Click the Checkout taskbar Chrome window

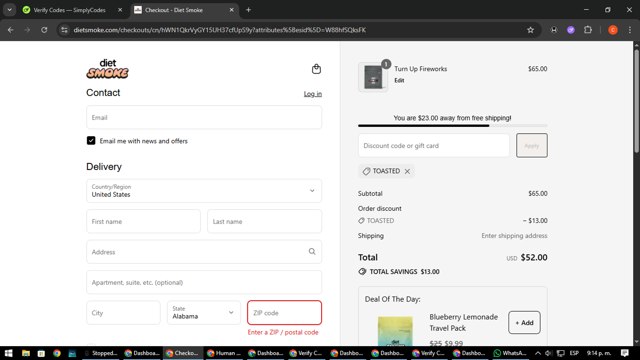pyautogui.click(x=184, y=353)
